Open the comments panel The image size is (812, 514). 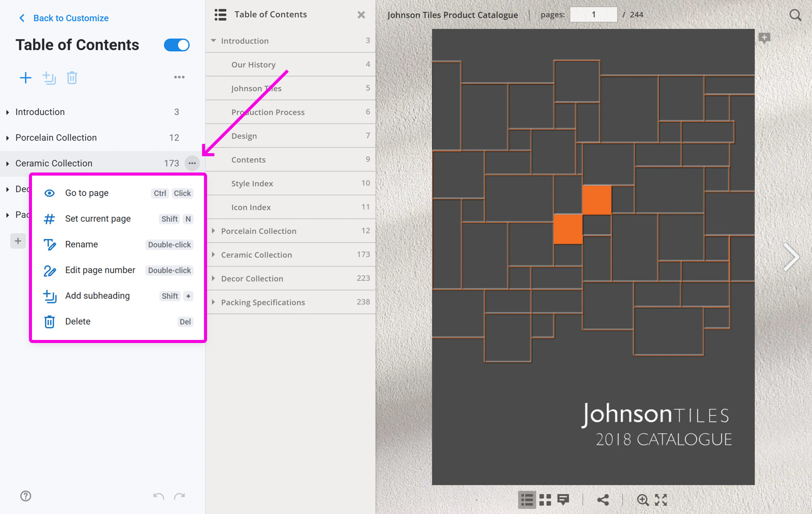[x=563, y=500]
